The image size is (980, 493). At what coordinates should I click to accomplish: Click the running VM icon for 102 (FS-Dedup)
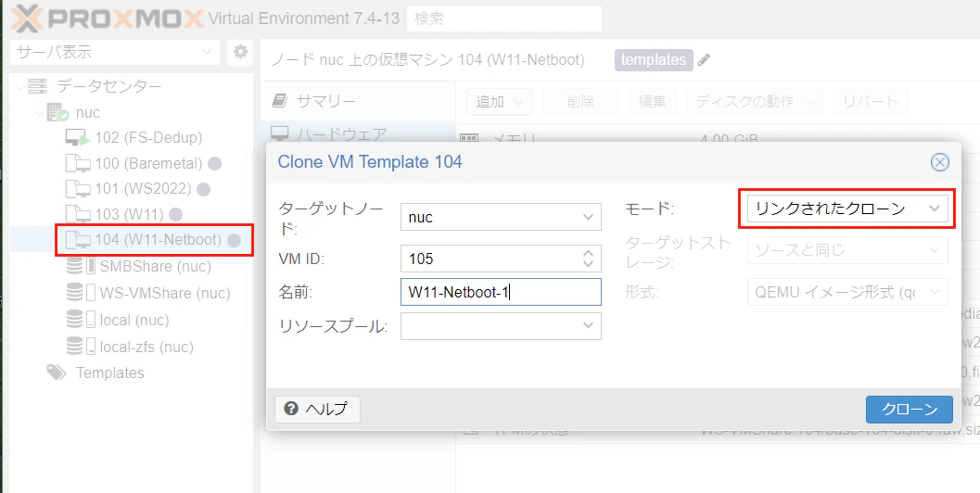pyautogui.click(x=78, y=137)
